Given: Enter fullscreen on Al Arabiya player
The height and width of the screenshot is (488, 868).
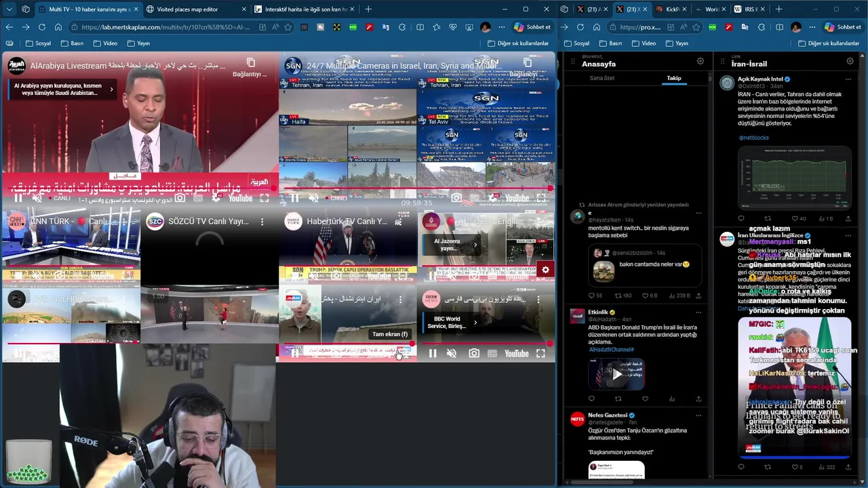Looking at the screenshot, I should point(264,199).
